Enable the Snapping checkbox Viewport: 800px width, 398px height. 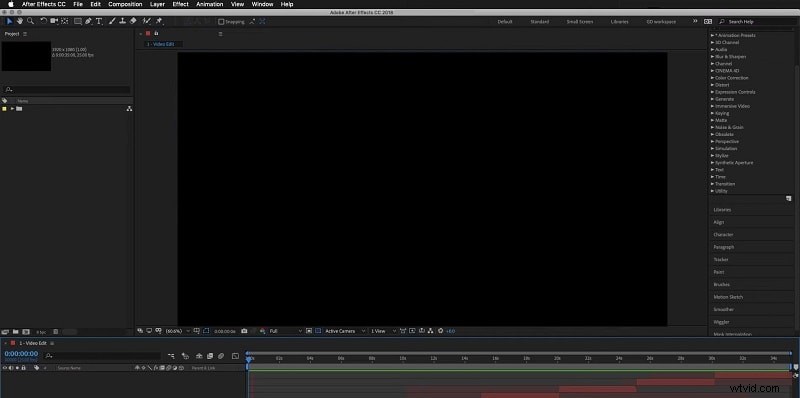[x=221, y=22]
